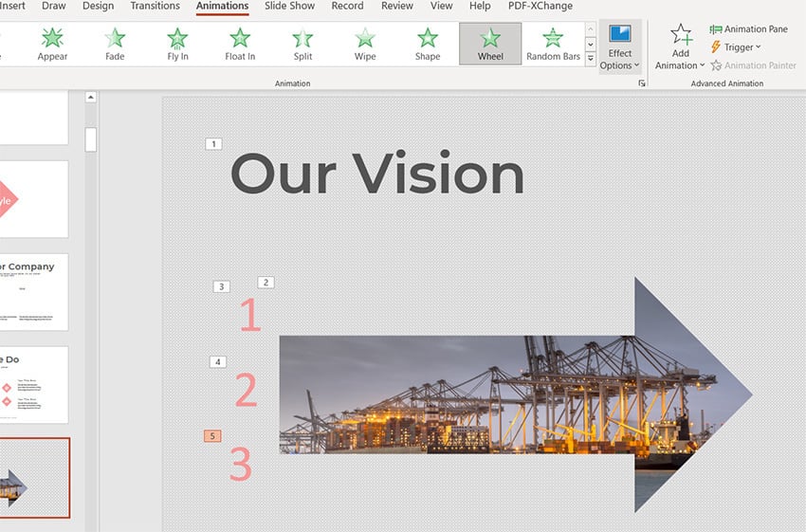806x532 pixels.
Task: Switch to the Transitions tab
Action: coord(156,6)
